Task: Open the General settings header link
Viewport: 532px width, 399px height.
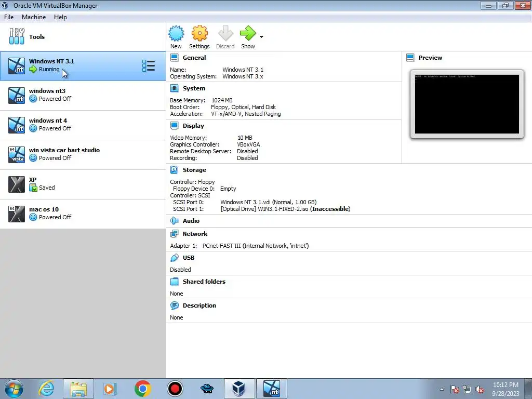Action: pyautogui.click(x=194, y=57)
